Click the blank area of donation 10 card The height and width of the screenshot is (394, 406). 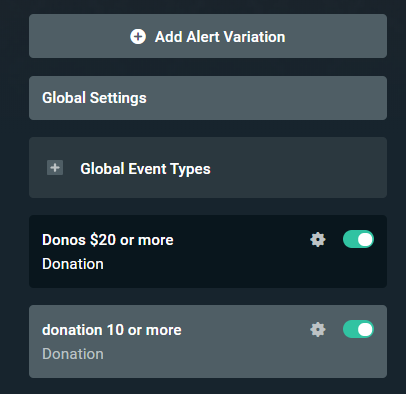pos(233,357)
